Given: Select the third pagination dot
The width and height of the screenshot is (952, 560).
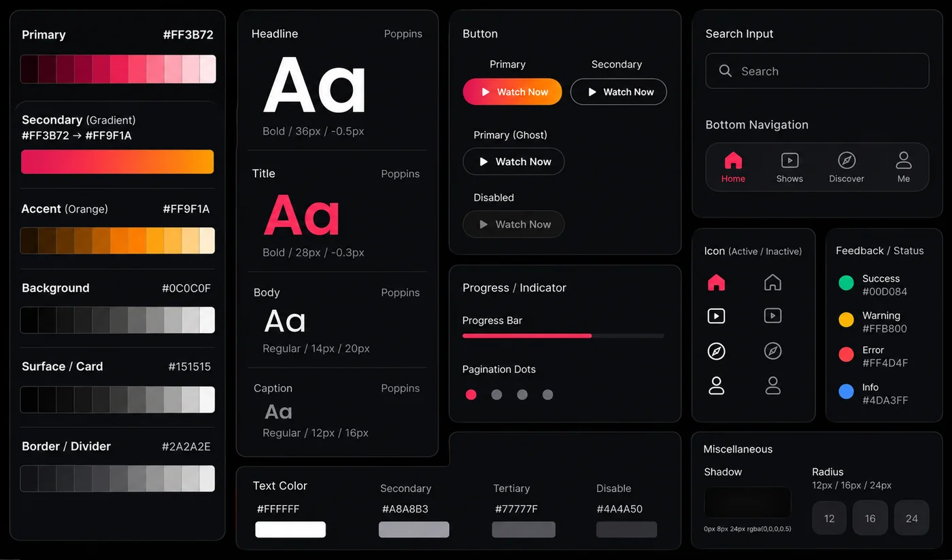Looking at the screenshot, I should coord(522,395).
